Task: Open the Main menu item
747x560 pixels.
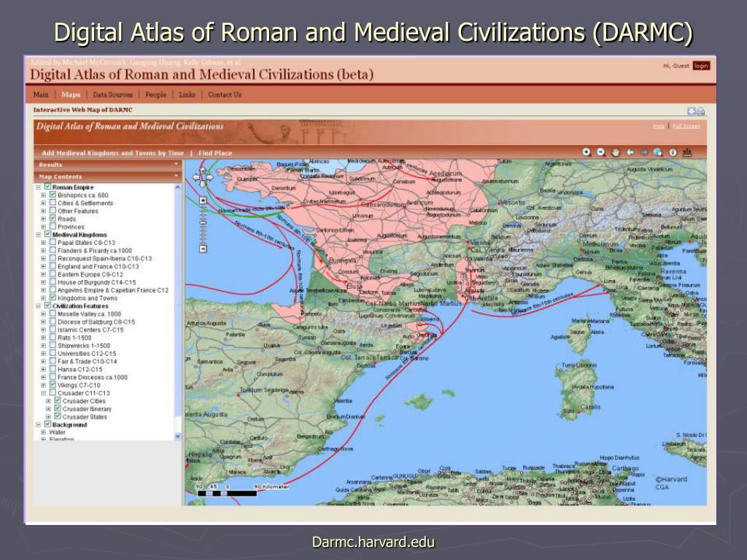Action: click(41, 95)
